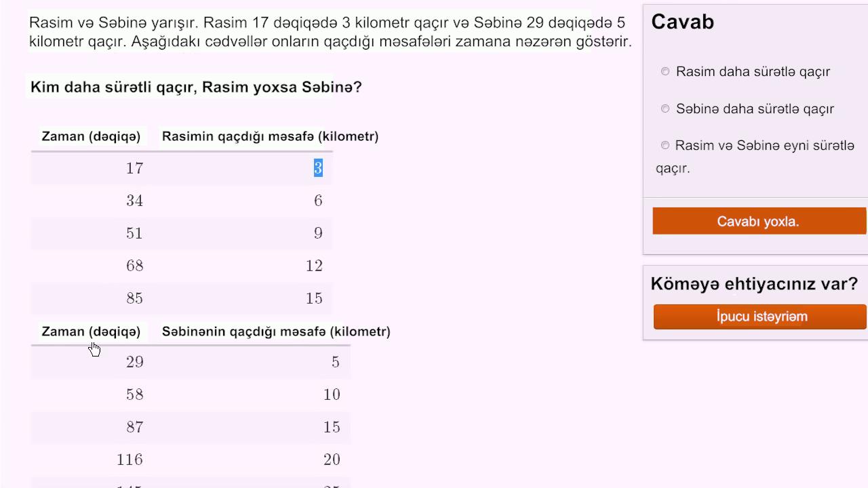Click time value 116 in Səbinə's table

point(130,460)
